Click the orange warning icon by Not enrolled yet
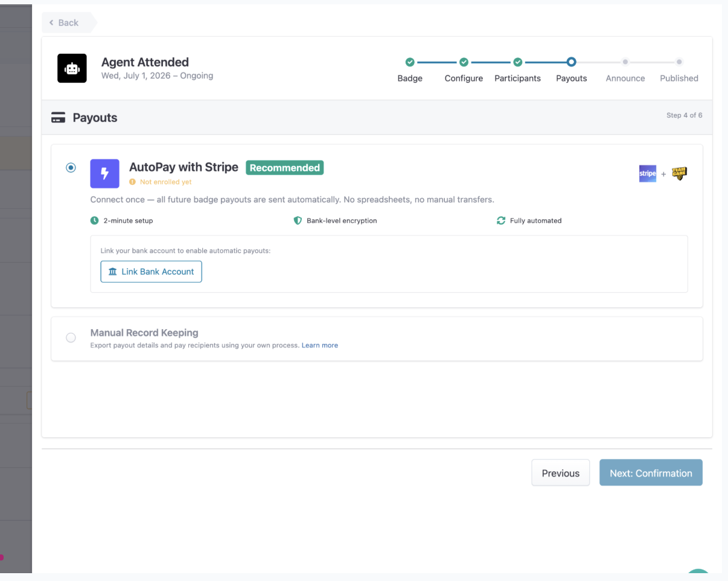This screenshot has width=728, height=581. pos(133,182)
